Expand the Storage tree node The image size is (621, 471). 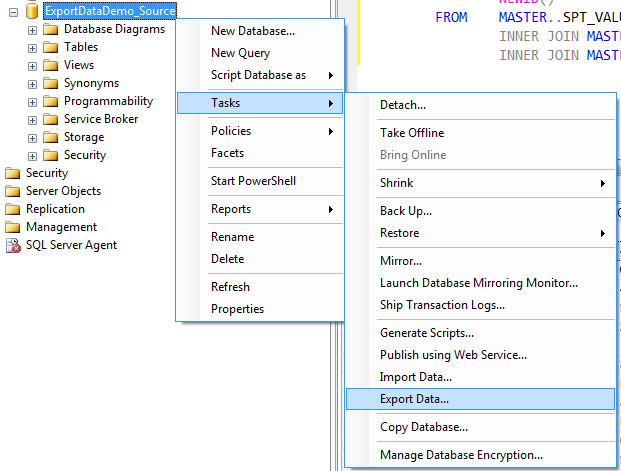(x=32, y=137)
